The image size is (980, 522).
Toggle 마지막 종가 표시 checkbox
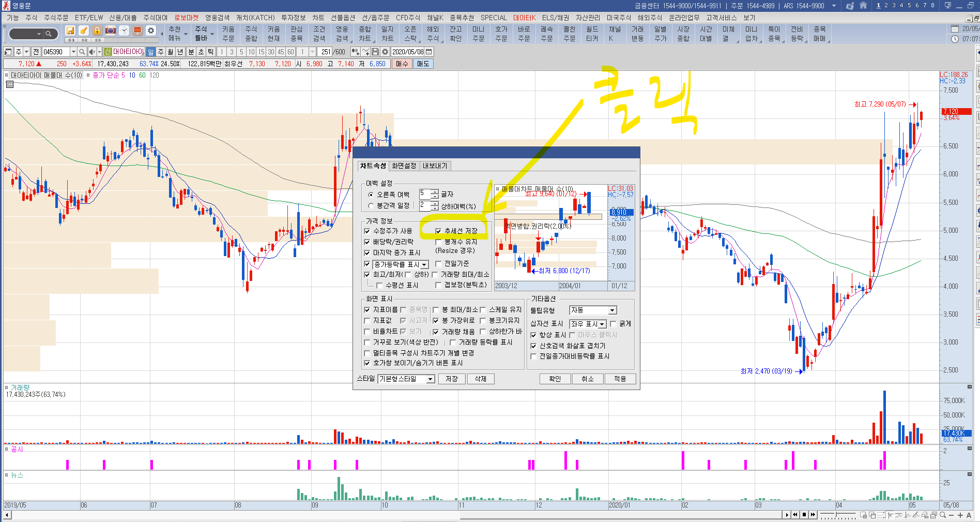tap(367, 253)
